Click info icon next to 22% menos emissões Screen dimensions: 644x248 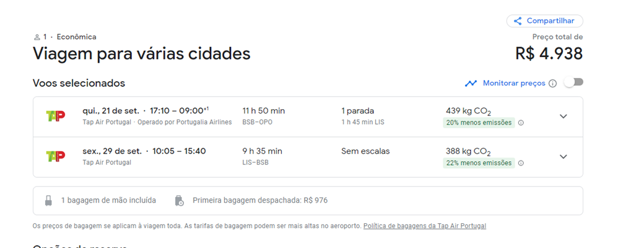521,163
